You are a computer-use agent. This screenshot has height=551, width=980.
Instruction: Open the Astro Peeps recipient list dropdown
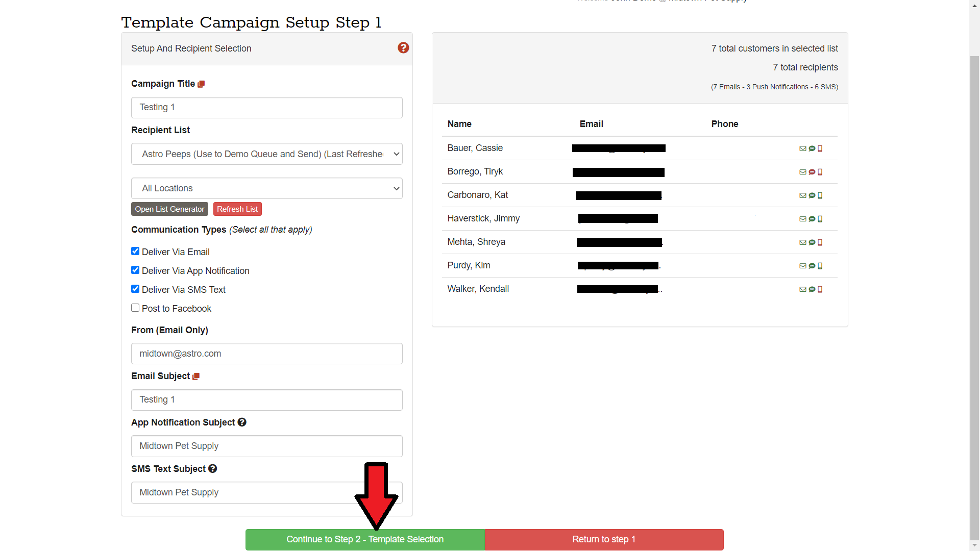tap(266, 154)
